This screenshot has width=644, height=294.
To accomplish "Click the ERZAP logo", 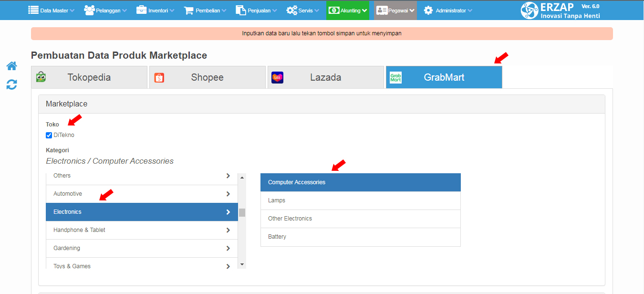I will pyautogui.click(x=530, y=10).
